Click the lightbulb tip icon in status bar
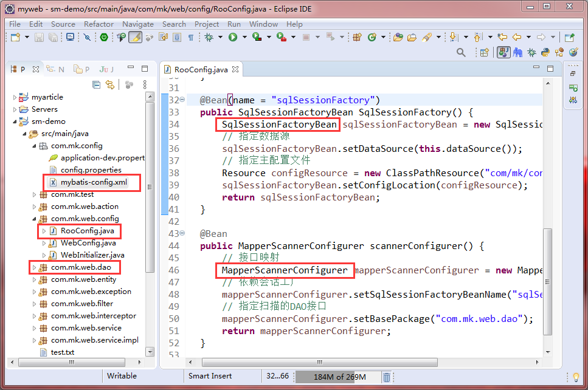The height and width of the screenshot is (390, 588). (576, 377)
